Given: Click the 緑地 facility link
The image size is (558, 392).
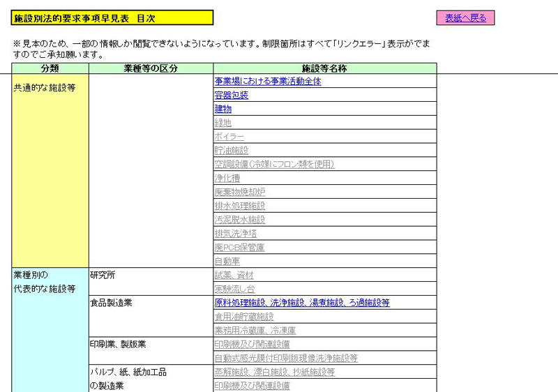Looking at the screenshot, I should tap(223, 123).
